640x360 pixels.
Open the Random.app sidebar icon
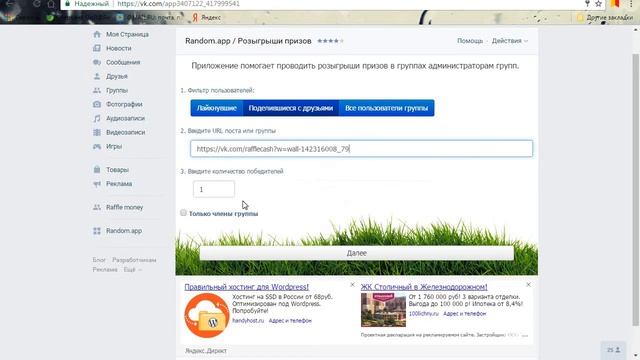pos(97,231)
